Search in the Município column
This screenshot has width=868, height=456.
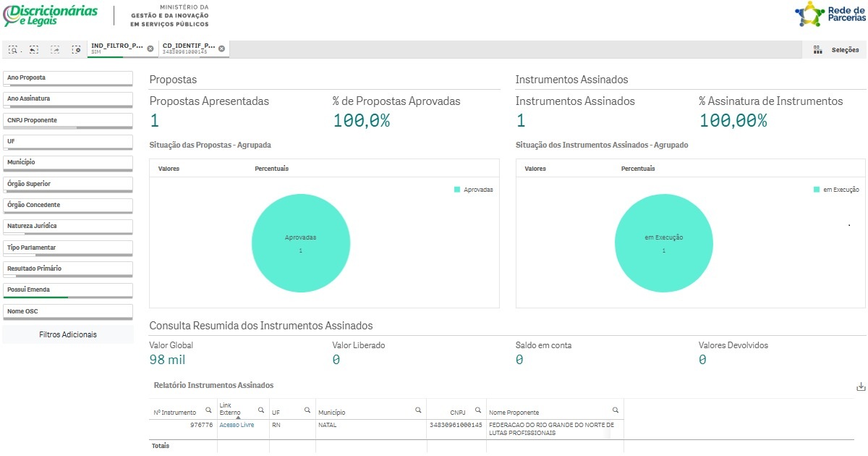[418, 410]
